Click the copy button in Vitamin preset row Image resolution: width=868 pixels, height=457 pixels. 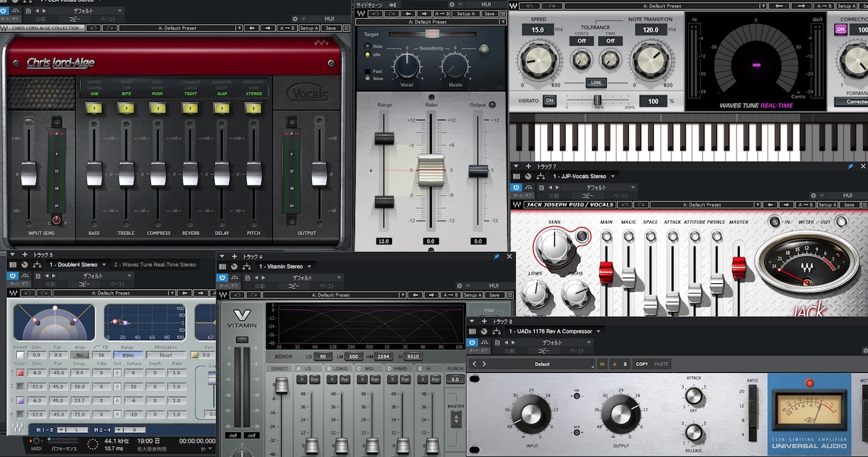294,286
